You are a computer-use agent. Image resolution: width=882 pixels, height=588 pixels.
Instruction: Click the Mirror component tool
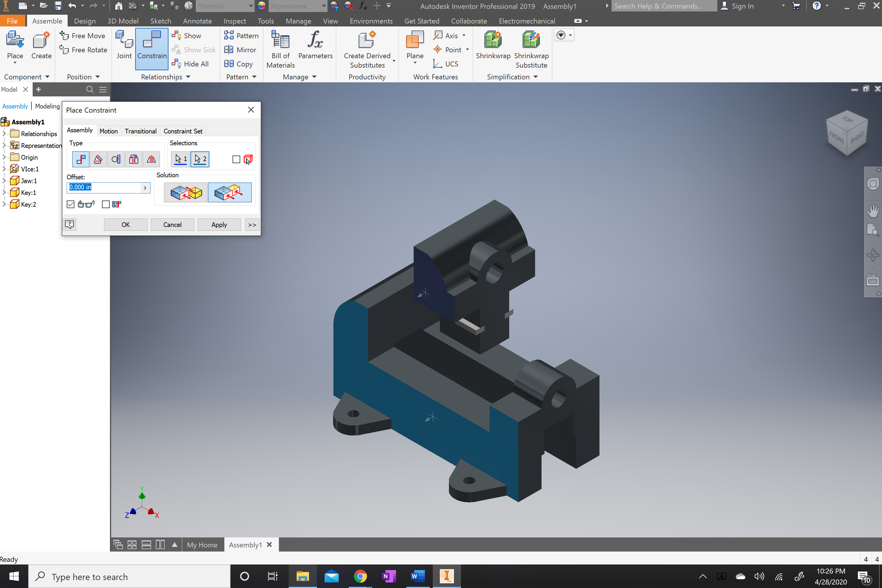[x=240, y=50]
